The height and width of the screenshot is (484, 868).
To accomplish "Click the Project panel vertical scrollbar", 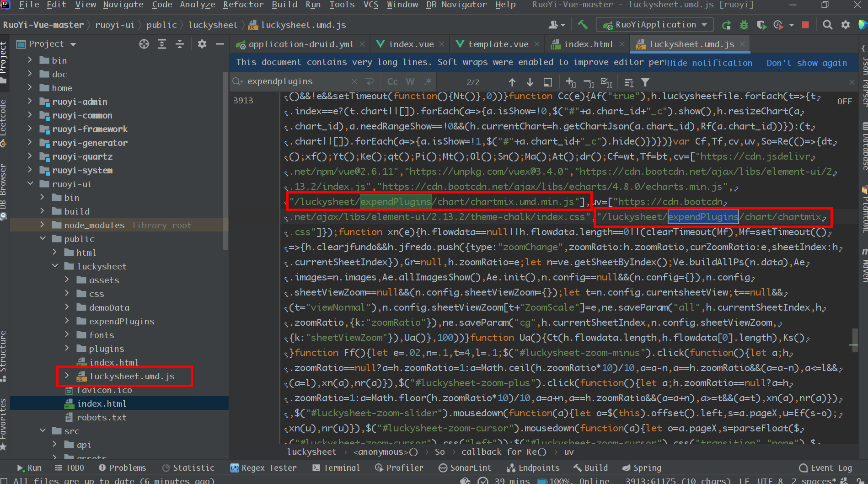I will pyautogui.click(x=225, y=160).
